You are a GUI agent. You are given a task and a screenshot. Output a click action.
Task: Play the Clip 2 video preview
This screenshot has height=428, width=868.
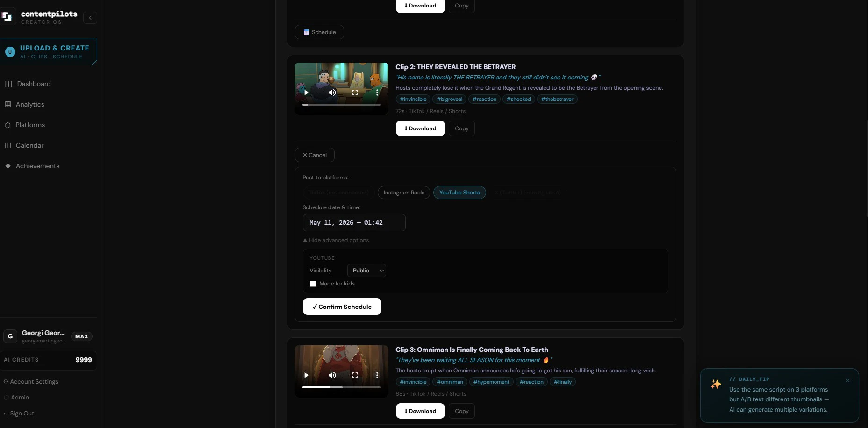[306, 93]
